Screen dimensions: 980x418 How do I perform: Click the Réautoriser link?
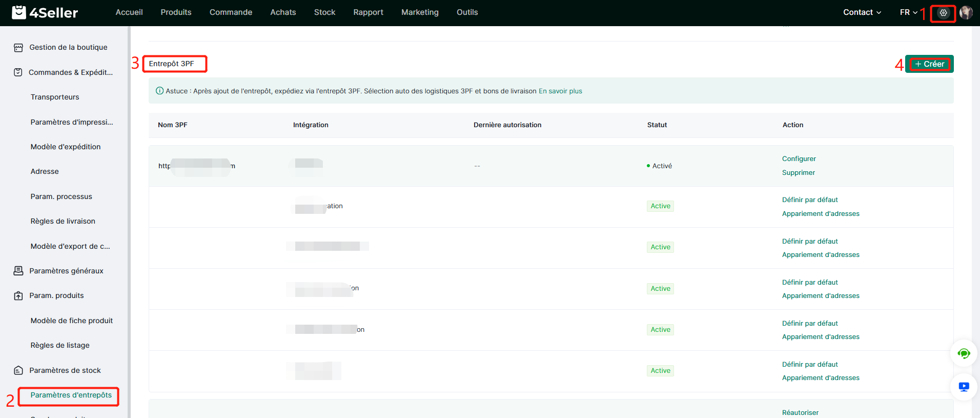coord(800,412)
